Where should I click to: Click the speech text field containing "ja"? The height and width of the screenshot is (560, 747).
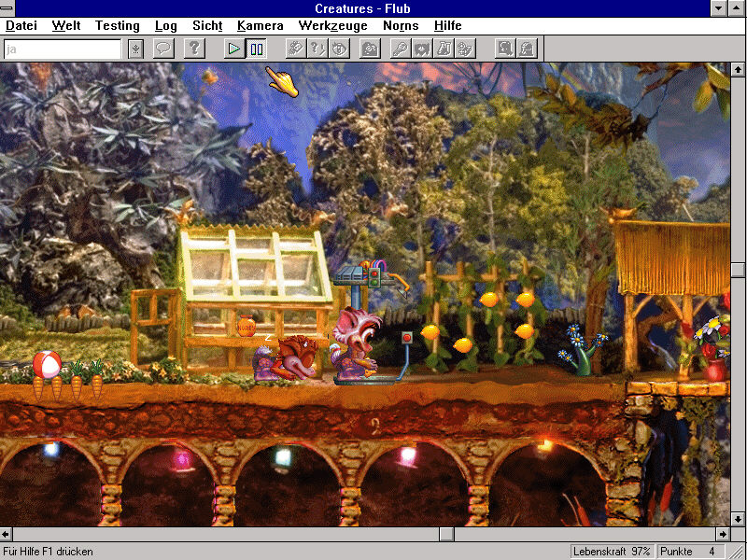pyautogui.click(x=63, y=49)
